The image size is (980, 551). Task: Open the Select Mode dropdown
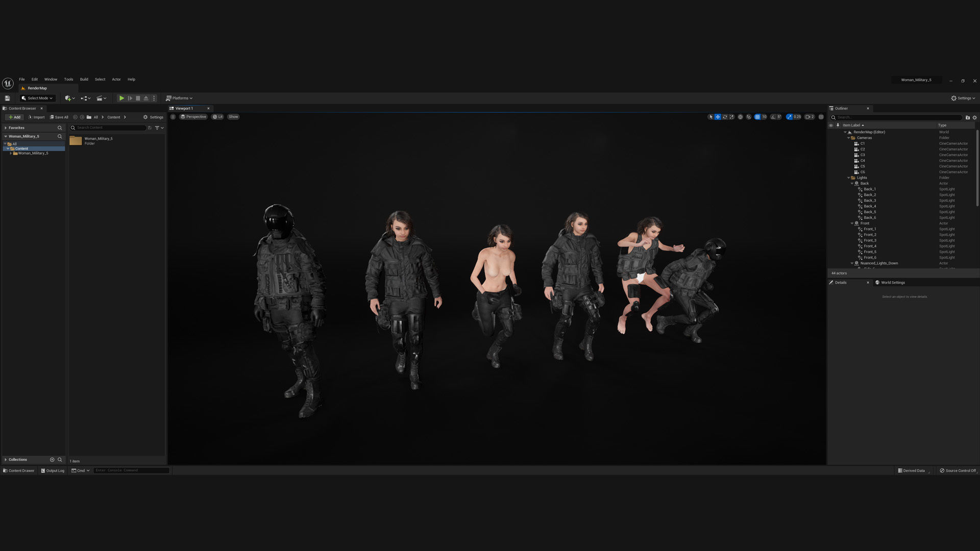coord(37,98)
